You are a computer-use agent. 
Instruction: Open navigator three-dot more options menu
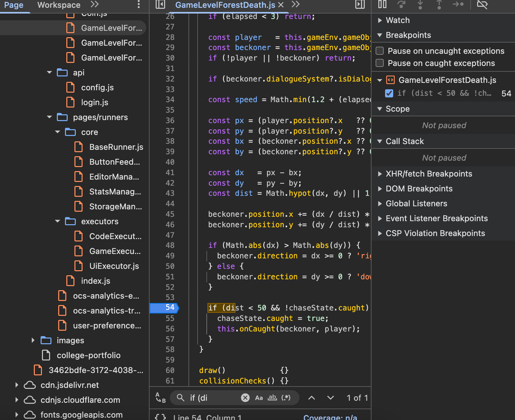click(138, 4)
